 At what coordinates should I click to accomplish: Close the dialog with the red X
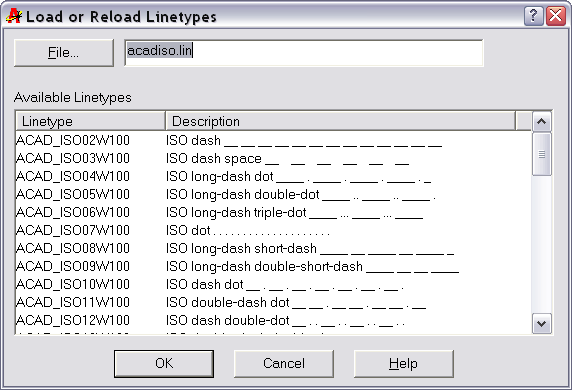556,16
